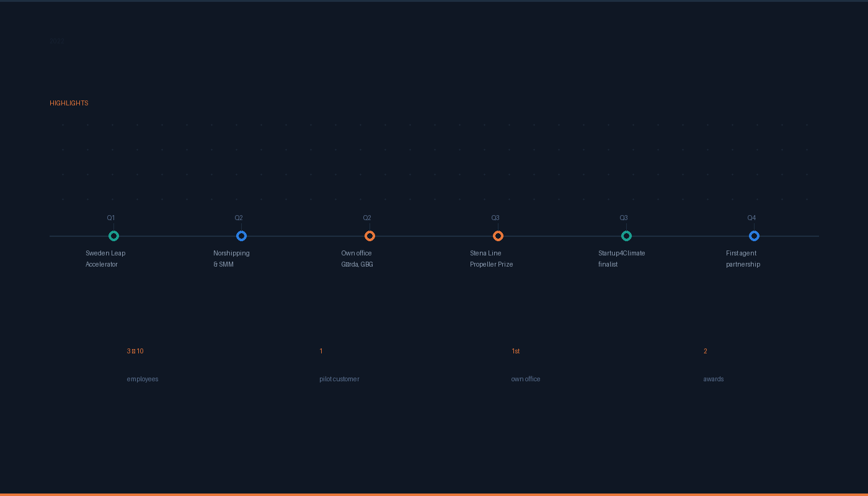The height and width of the screenshot is (496, 868).
Task: Click the '3→10' employees figure
Action: (x=135, y=351)
